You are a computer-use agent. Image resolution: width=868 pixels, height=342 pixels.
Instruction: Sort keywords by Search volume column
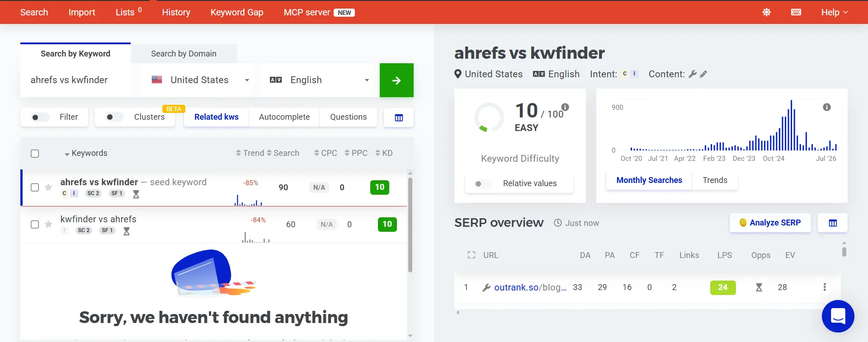[x=283, y=153]
